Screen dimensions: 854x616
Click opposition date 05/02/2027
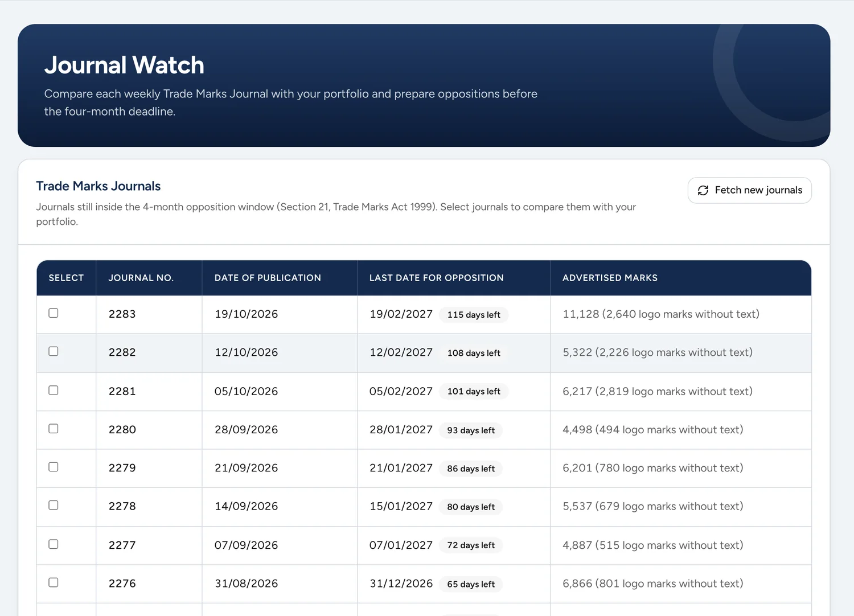401,392
